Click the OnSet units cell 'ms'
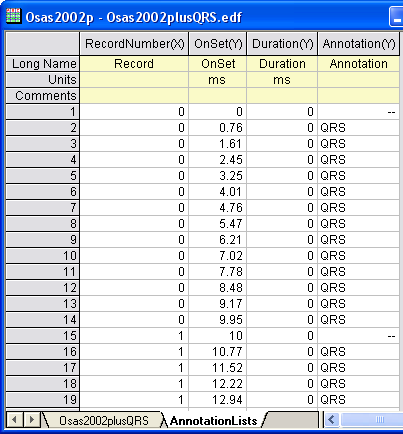 [218, 80]
